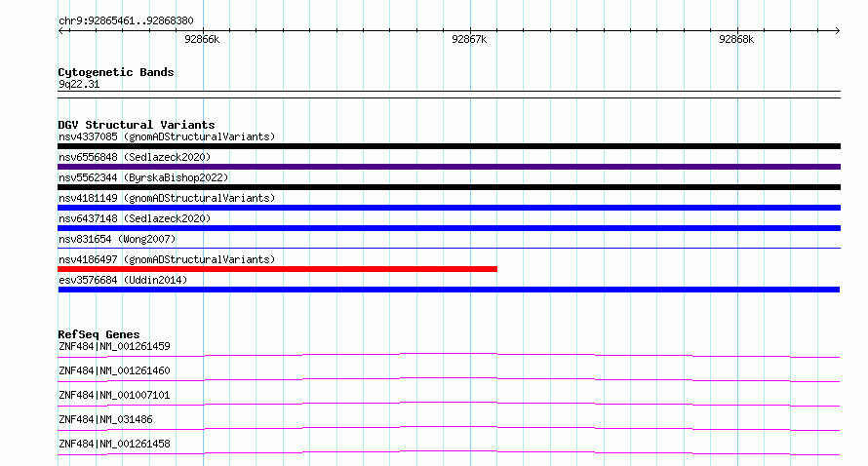868x466 pixels.
Task: Click the DGV Structural Variants track title
Action: pyautogui.click(x=137, y=125)
